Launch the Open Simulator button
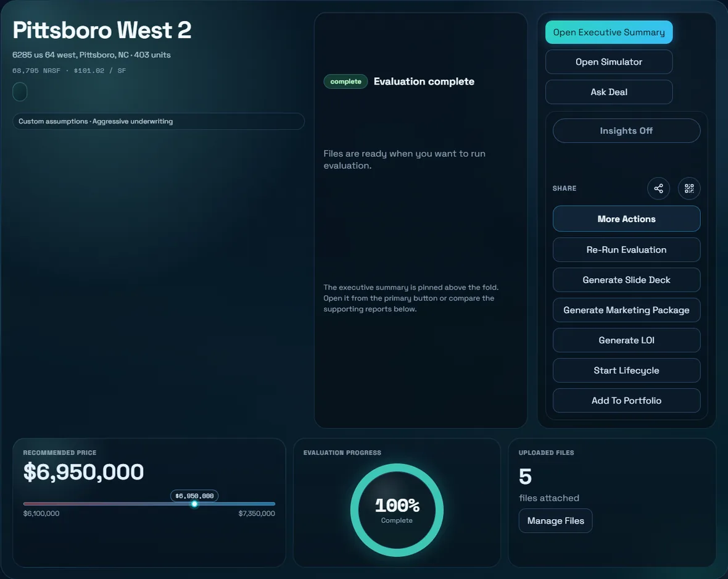The image size is (728, 579). pos(609,62)
